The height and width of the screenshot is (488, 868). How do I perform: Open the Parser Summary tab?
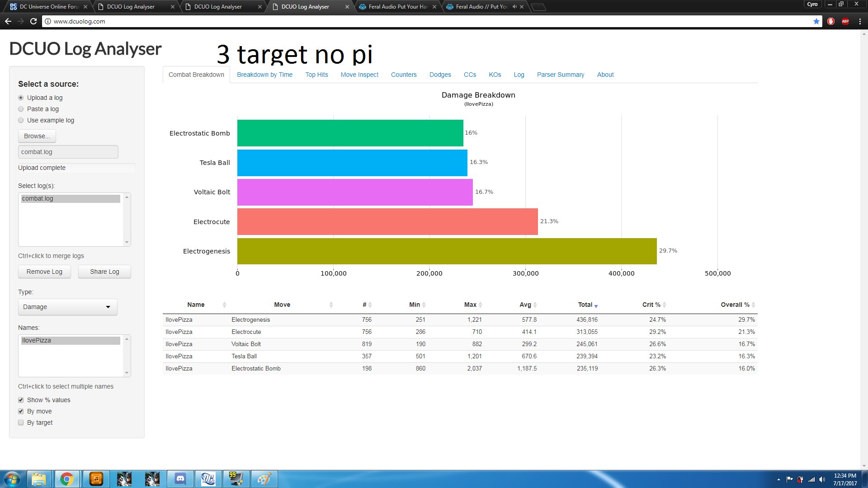click(561, 75)
